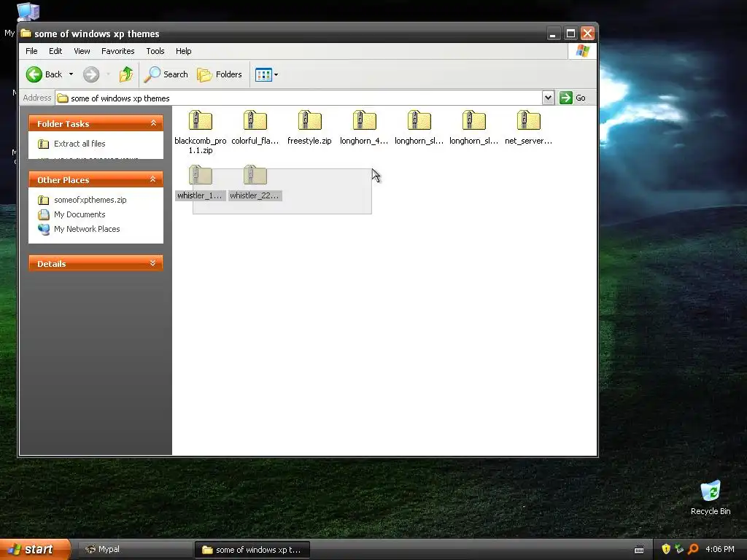The height and width of the screenshot is (560, 747).
Task: Click the folder icon in title bar
Action: pos(26,34)
